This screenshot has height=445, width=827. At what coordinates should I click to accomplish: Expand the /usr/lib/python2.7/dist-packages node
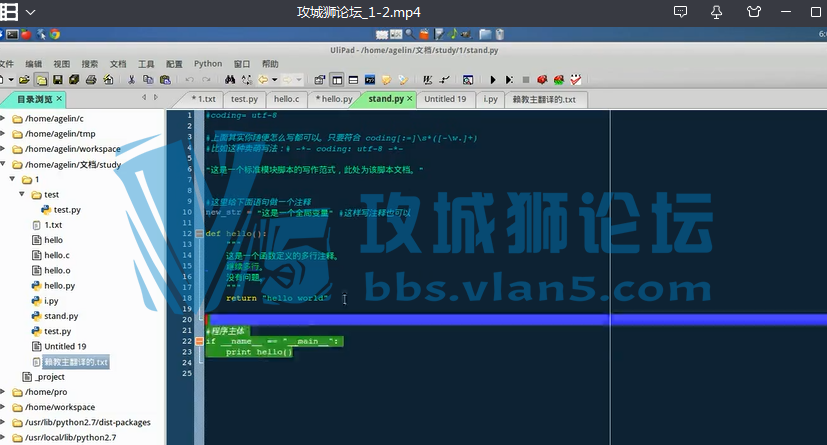click(x=3, y=422)
